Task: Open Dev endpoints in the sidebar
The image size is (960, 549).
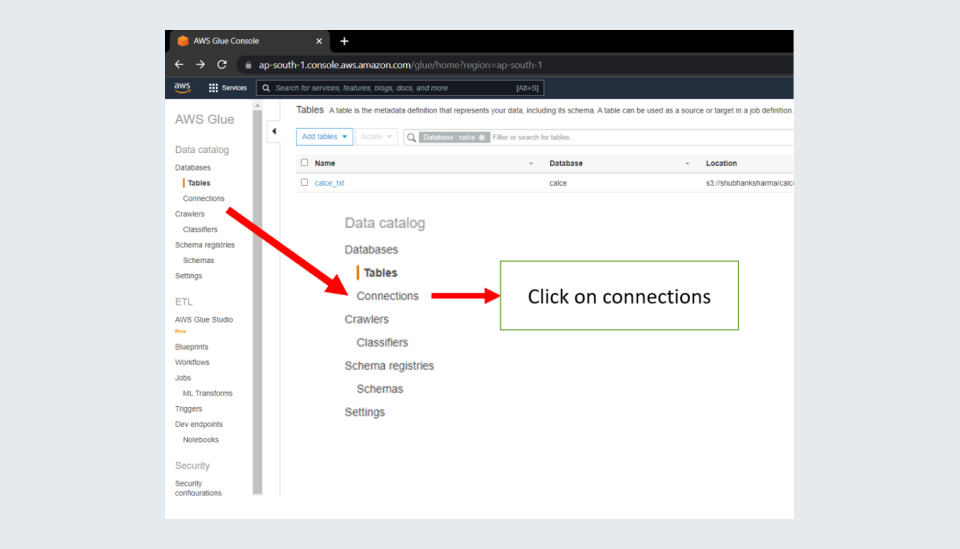Action: coord(199,424)
